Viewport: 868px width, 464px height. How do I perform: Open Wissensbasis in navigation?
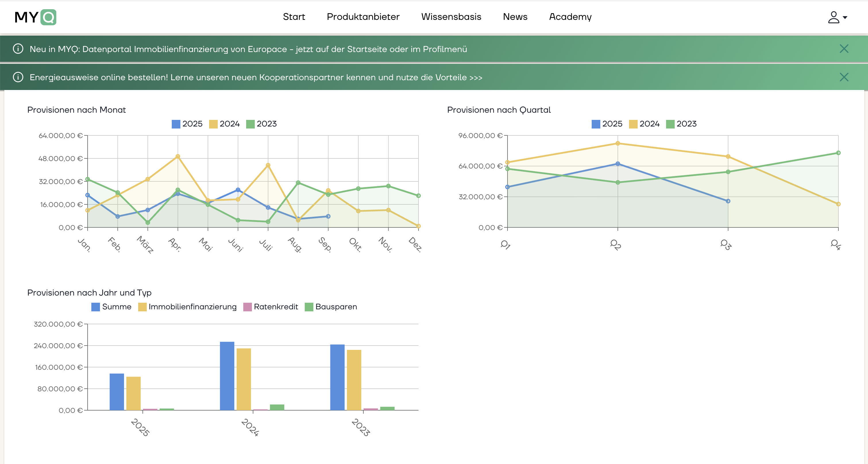pos(451,17)
